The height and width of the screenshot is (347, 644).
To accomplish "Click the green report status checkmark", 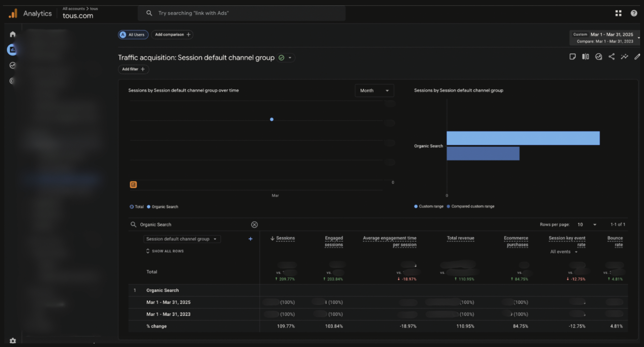I will click(282, 58).
